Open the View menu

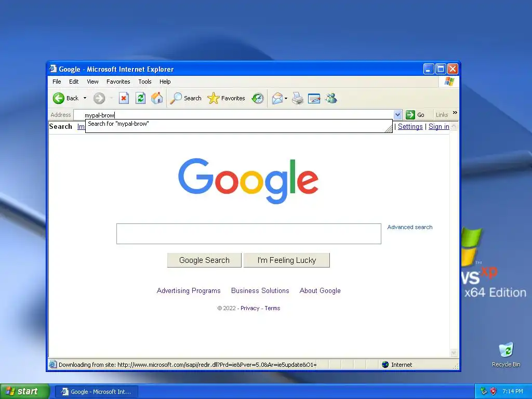tap(92, 82)
